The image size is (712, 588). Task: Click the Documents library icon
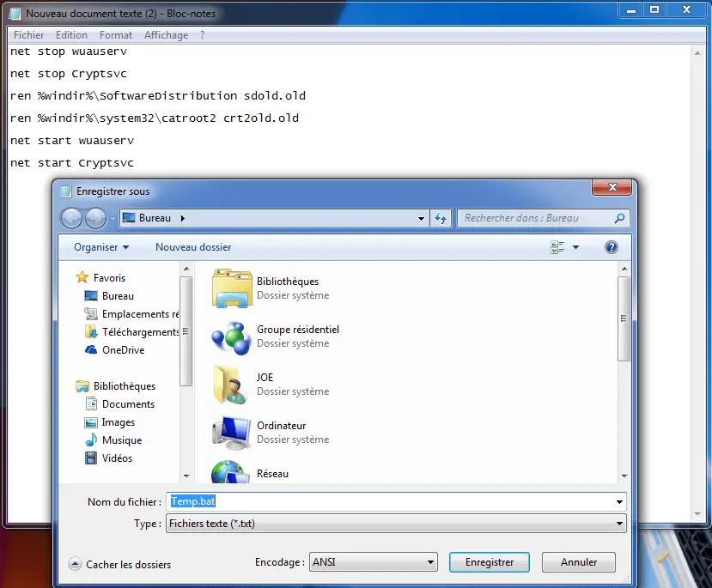point(91,403)
